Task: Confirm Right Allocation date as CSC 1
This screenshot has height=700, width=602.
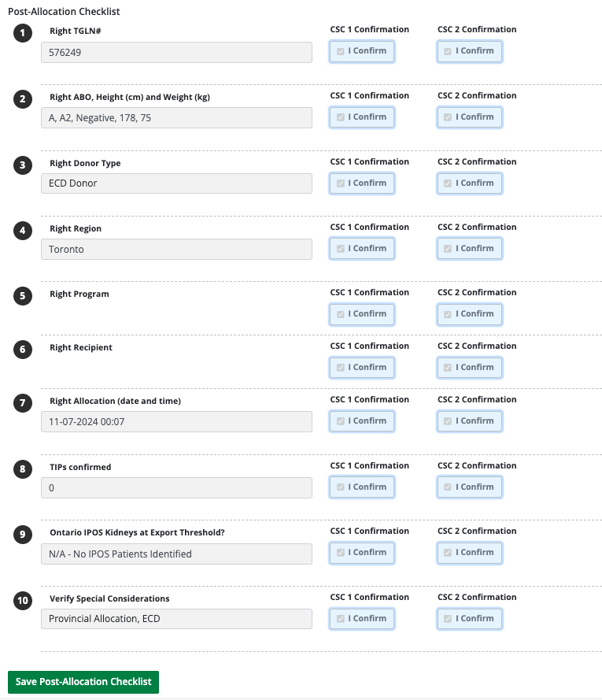Action: (361, 420)
